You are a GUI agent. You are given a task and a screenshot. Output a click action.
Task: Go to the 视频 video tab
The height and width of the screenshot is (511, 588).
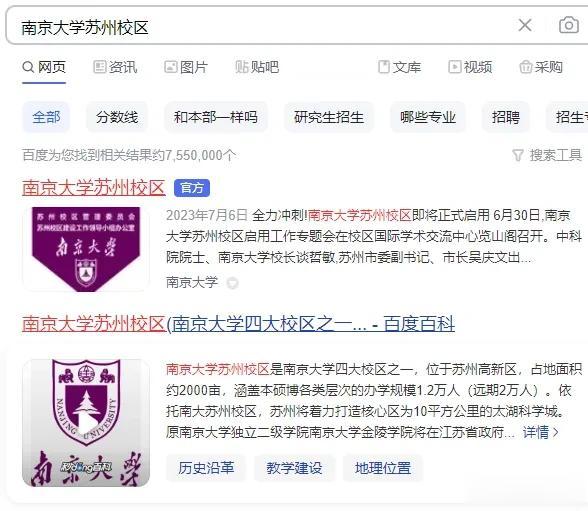click(x=470, y=67)
